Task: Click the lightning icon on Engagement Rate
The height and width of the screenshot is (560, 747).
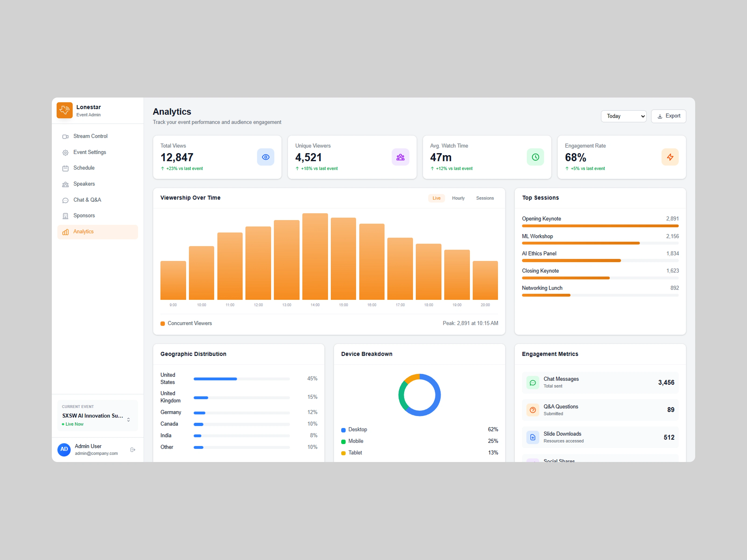Action: pyautogui.click(x=670, y=157)
